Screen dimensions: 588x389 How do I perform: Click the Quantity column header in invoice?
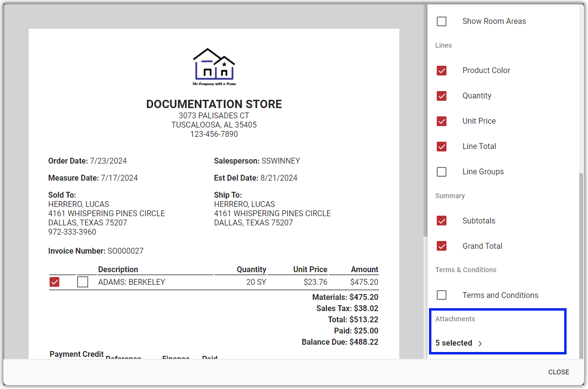coord(251,270)
